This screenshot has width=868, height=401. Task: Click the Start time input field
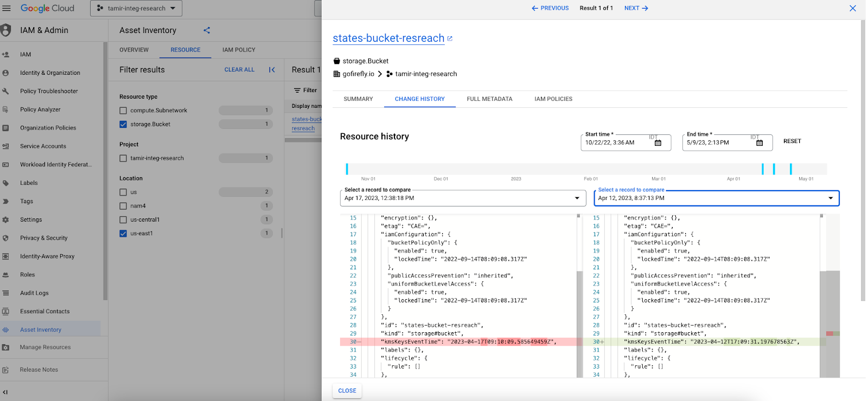coord(626,143)
